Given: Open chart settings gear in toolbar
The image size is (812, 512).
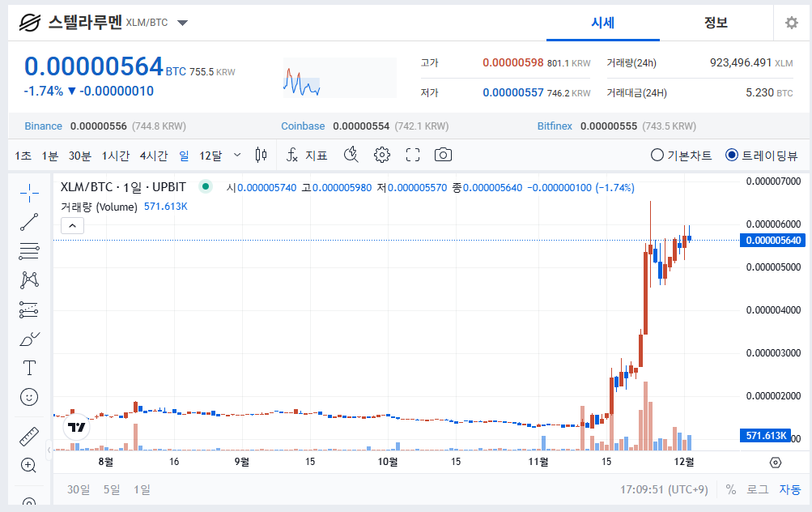Looking at the screenshot, I should [x=382, y=155].
